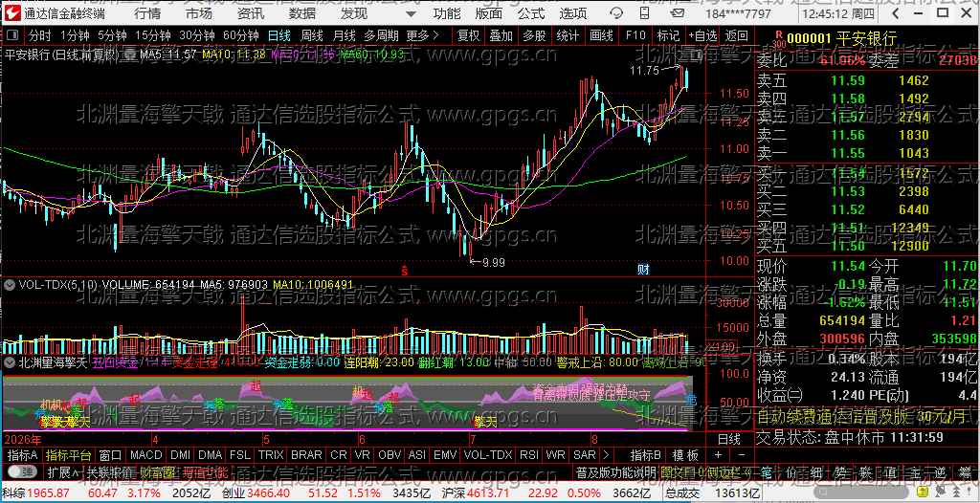
Task: Select the BRAR indicator tab
Action: tap(307, 455)
